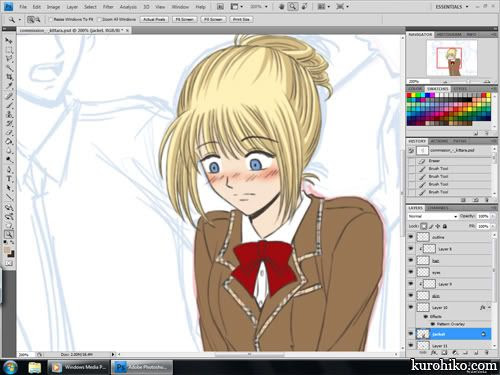Click Zoom In mode in options bar
500x375 pixels.
coord(31,20)
